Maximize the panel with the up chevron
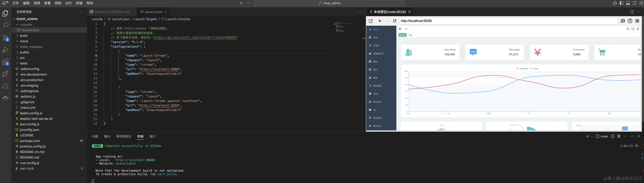Screen dimensions: 644x183 [632, 136]
